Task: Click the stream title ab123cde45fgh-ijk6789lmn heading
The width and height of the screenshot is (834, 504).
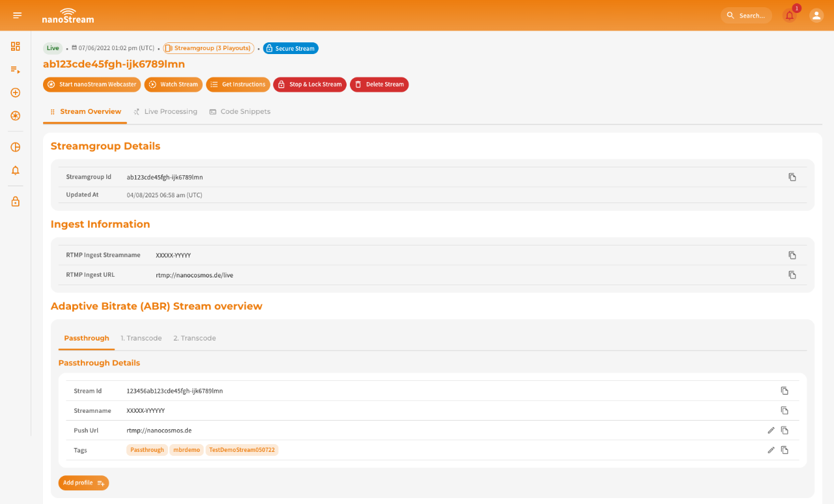Action: 114,64
